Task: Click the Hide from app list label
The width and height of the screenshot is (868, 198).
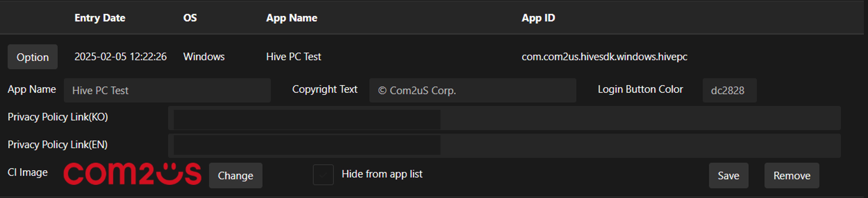Action: coord(382,174)
